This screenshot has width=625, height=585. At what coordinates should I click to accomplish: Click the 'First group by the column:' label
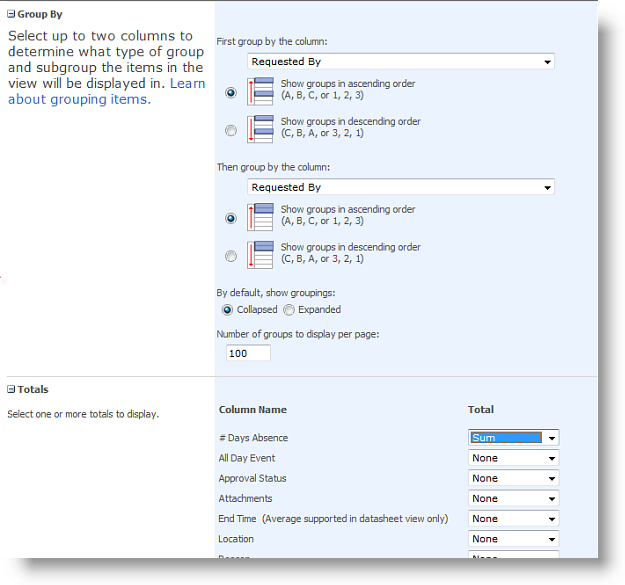272,42
